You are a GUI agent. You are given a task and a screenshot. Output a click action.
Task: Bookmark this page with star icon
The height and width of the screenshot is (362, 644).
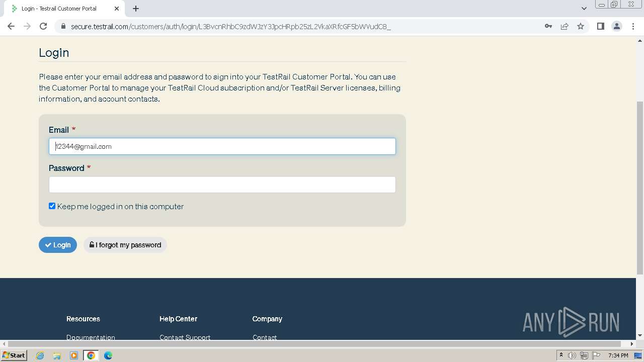[x=581, y=26]
